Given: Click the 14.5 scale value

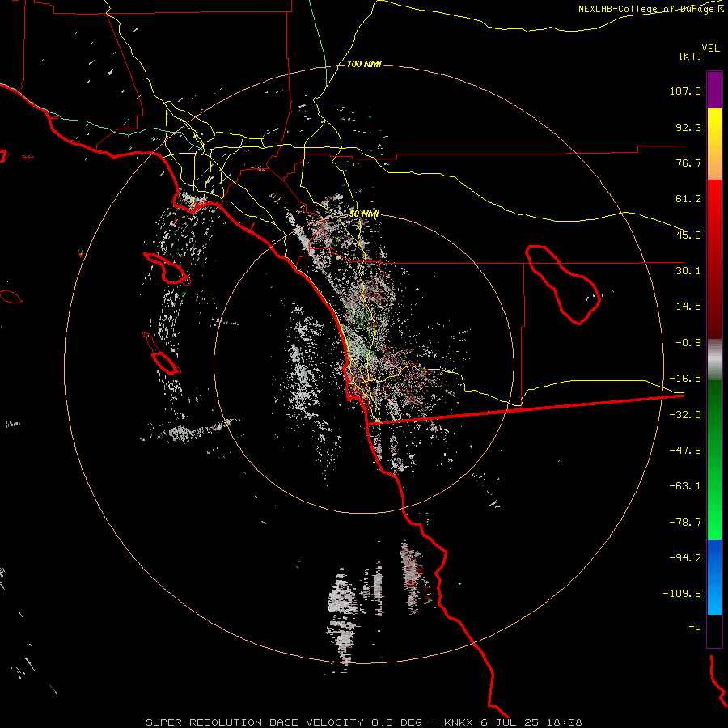Looking at the screenshot, I should (x=688, y=307).
